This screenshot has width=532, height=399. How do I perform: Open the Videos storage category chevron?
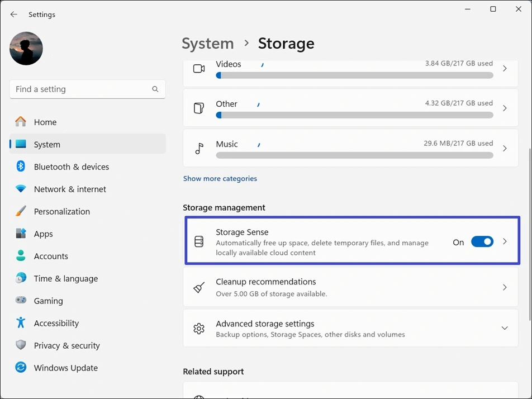coord(505,69)
